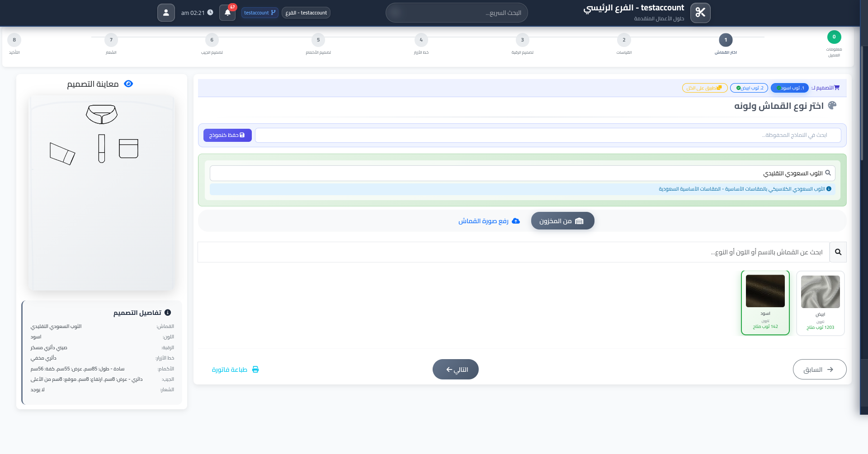Viewport: 868px width, 454px height.
Task: Expand the فرع - testaccount selector
Action: [306, 13]
